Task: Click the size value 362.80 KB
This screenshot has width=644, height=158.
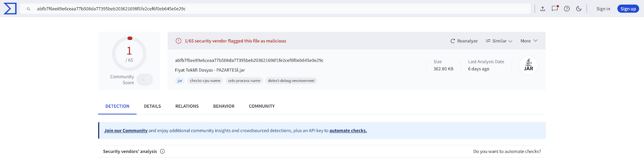Action: [444, 69]
